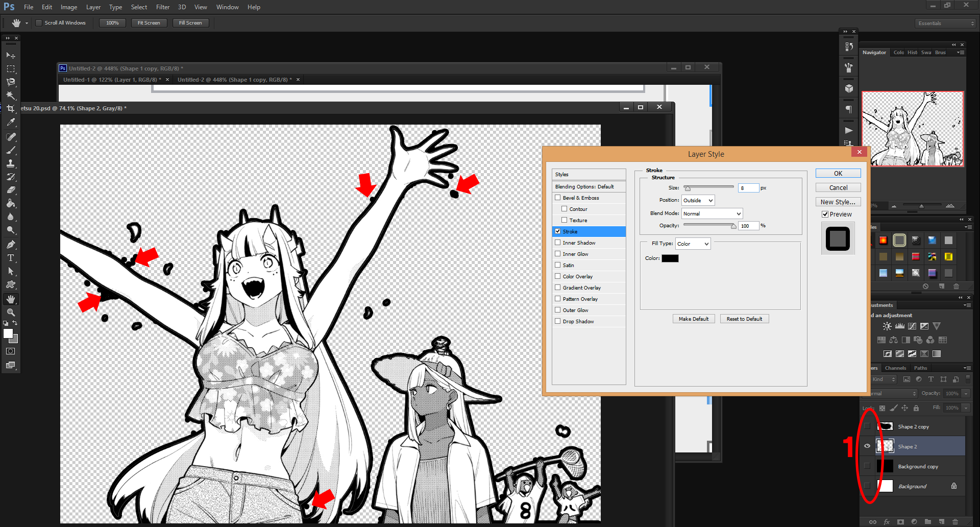Hide the Shape 2 layer
Viewport: 980px width, 527px height.
coord(867,446)
